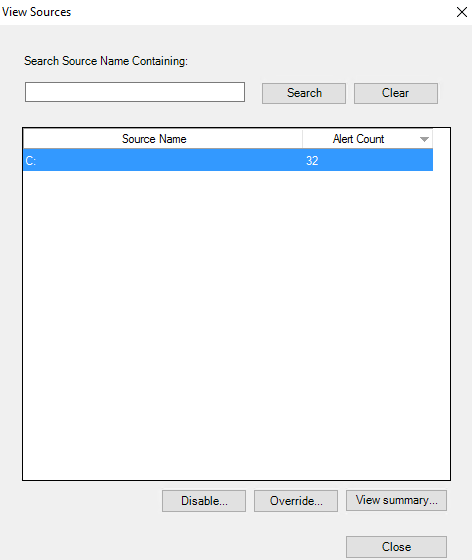
Task: Clear the search filter with Clear button
Action: [396, 93]
